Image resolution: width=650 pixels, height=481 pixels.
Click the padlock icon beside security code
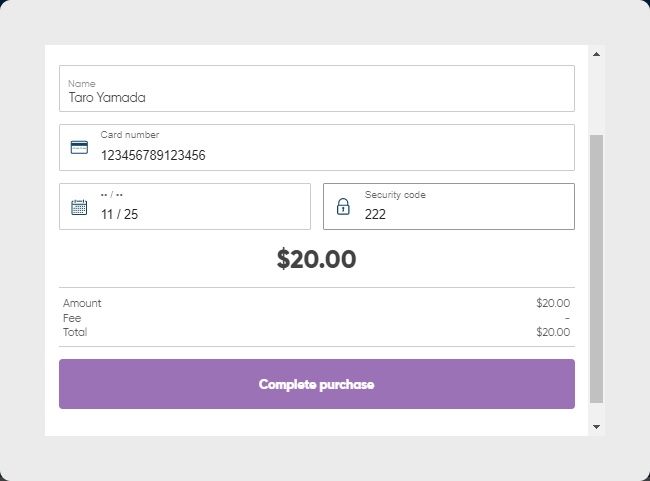pyautogui.click(x=343, y=207)
